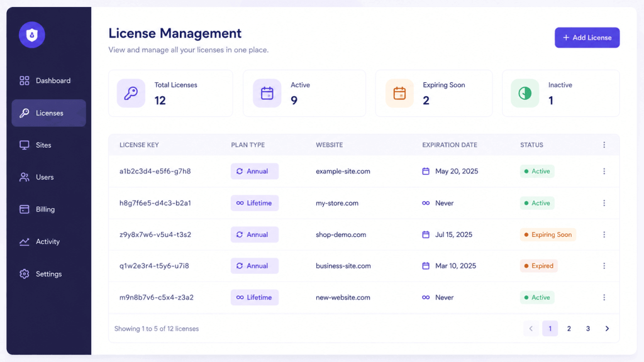Screen dimensions: 644x362
Task: Select Licenses in the sidebar
Action: coord(48,113)
